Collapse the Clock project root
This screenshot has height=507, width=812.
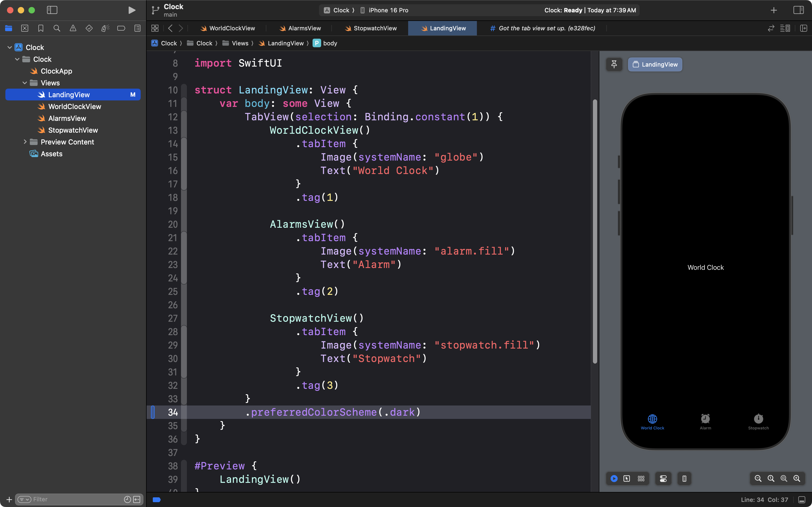pos(10,47)
